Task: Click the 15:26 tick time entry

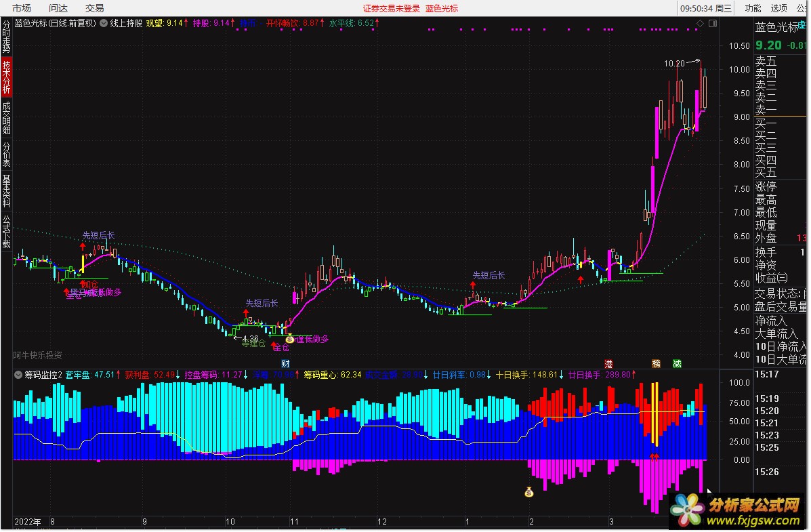Action: point(766,472)
